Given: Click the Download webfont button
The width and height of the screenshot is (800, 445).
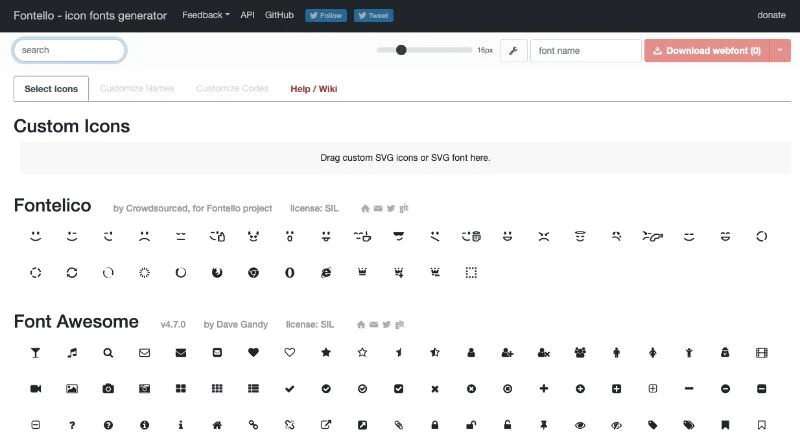Looking at the screenshot, I should 707,51.
